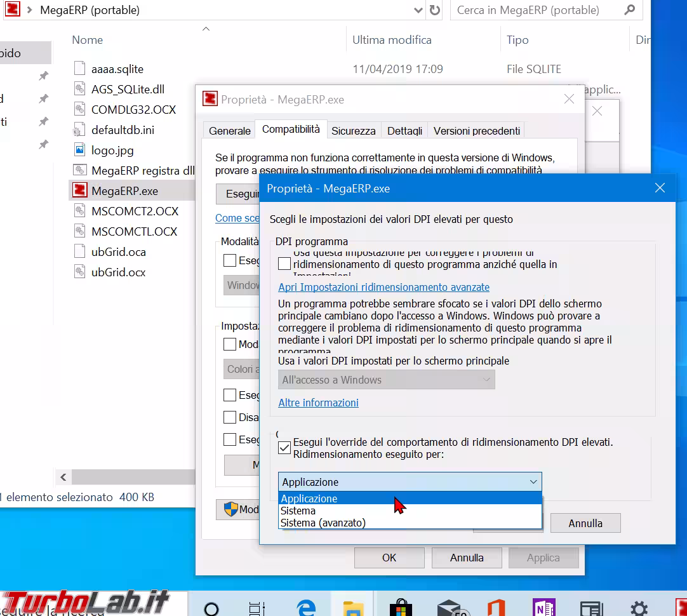687x616 pixels.
Task: Open the Windows version compatibility dropdown
Action: tap(241, 285)
